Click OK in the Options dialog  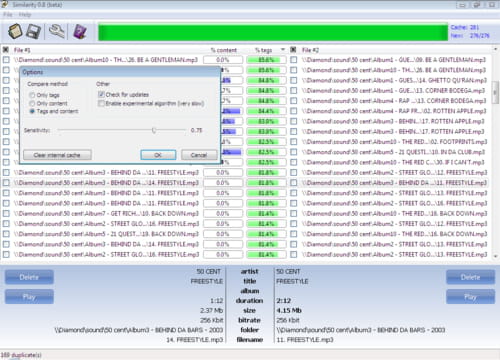pos(158,155)
